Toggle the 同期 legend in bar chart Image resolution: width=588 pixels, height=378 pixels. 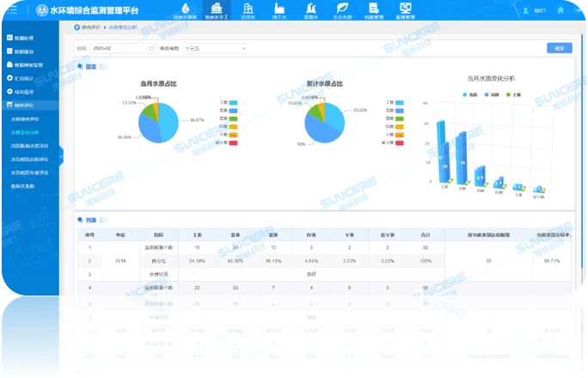click(x=487, y=93)
